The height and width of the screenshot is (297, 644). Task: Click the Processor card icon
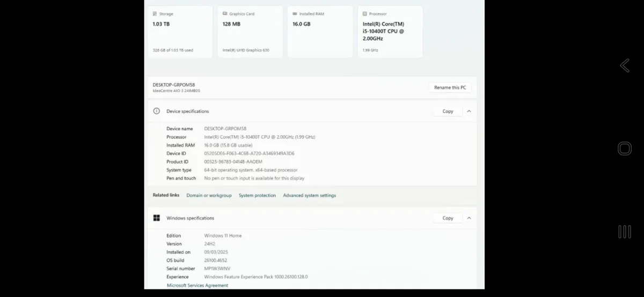point(365,13)
